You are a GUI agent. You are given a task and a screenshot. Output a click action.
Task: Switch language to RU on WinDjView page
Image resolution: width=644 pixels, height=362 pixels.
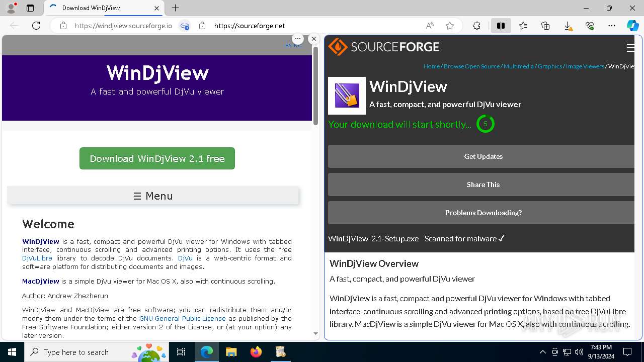(x=298, y=45)
